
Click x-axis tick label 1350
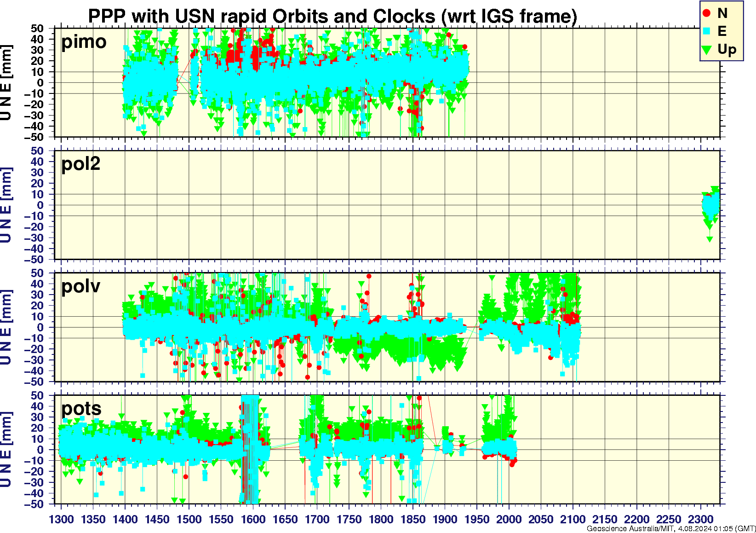(x=93, y=519)
